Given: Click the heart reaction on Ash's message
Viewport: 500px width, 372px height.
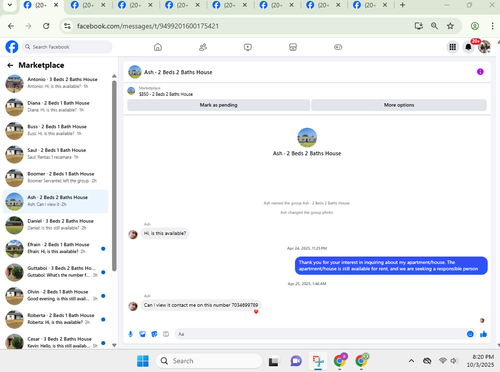Looking at the screenshot, I should tap(256, 312).
